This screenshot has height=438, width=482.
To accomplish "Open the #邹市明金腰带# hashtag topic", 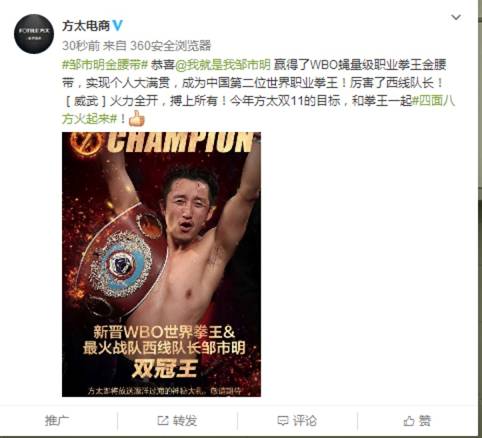I will [105, 65].
